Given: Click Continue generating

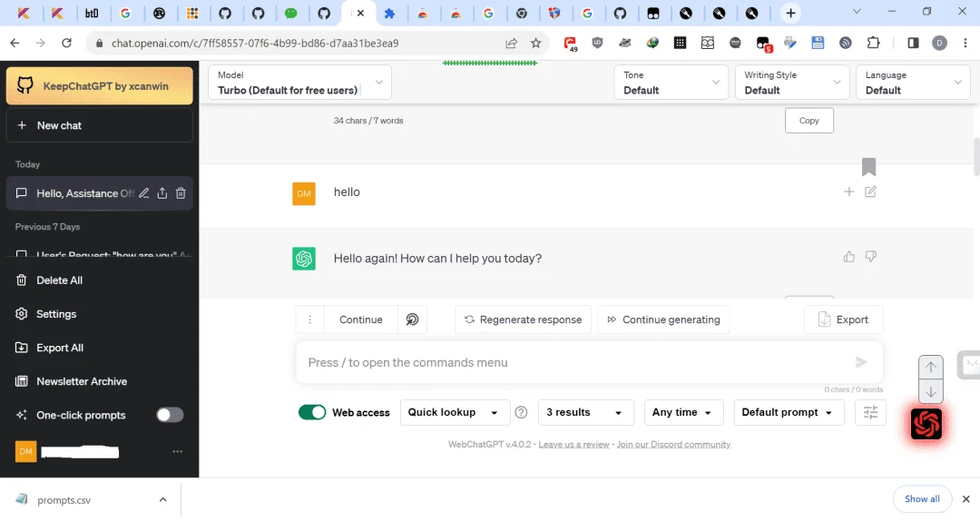Looking at the screenshot, I should click(663, 319).
